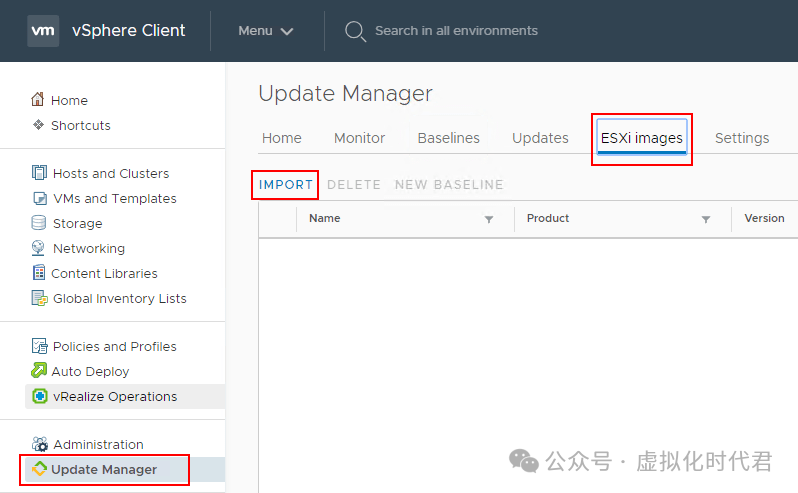Click the vSphere Client title

[x=128, y=31]
